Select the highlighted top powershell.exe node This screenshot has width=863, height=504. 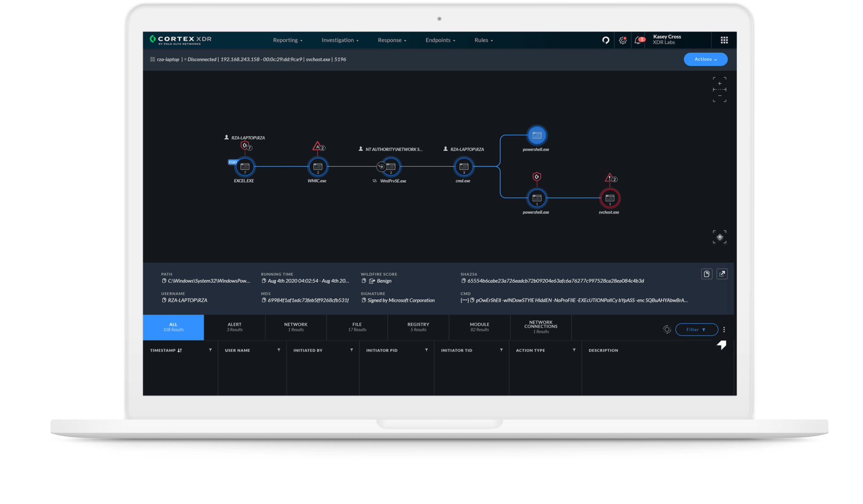(536, 135)
